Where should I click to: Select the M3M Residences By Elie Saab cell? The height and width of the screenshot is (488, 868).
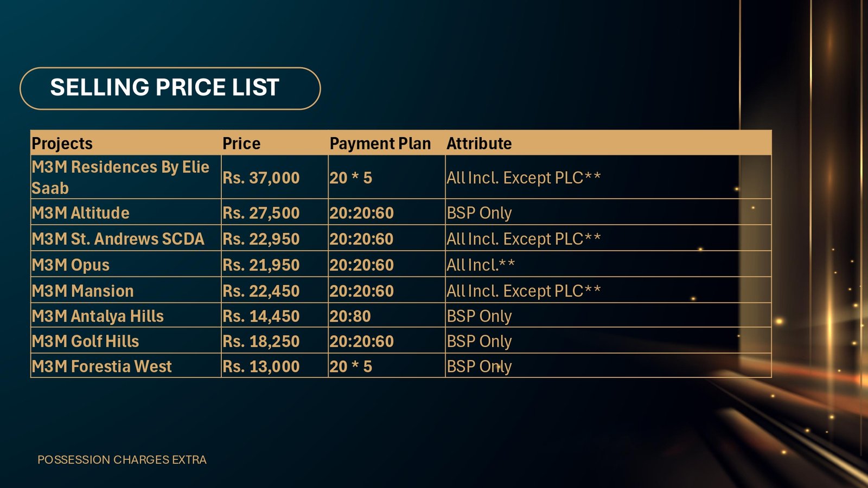tap(120, 177)
